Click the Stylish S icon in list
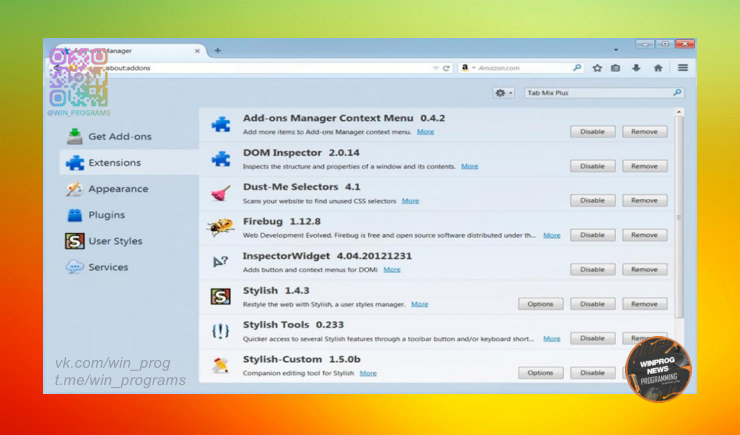Screen dimensions: 740x435 [220, 296]
